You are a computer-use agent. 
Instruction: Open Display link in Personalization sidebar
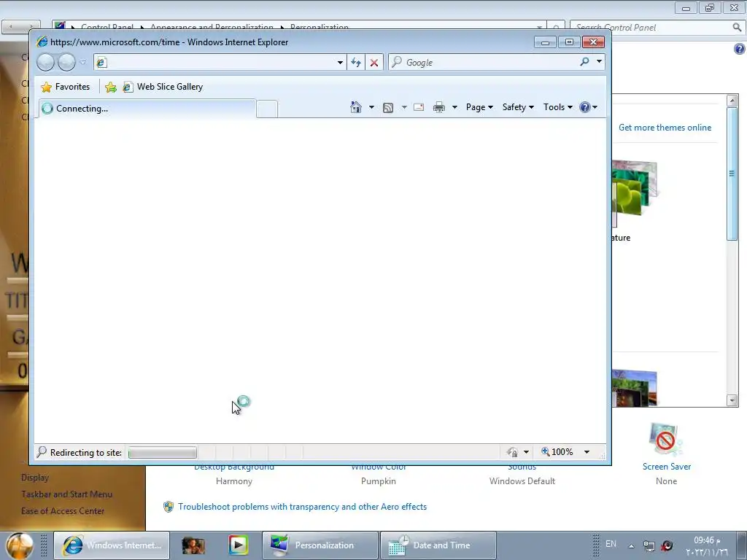pyautogui.click(x=35, y=477)
